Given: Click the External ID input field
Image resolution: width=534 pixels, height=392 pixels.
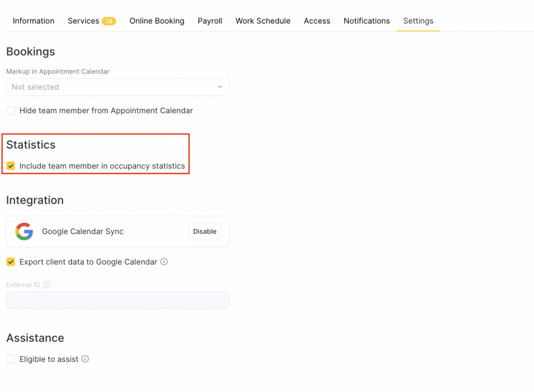Looking at the screenshot, I should (x=118, y=300).
